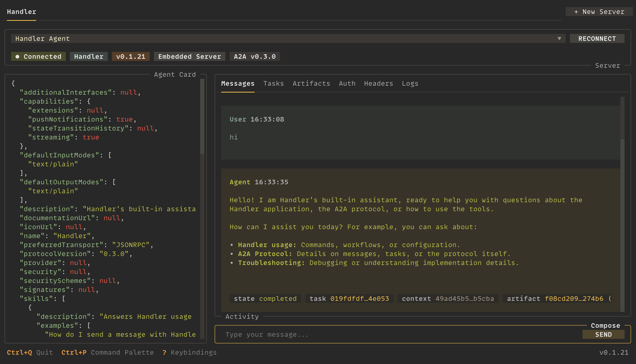Click the User 16:33:08 message header
636x364 pixels.
click(257, 119)
